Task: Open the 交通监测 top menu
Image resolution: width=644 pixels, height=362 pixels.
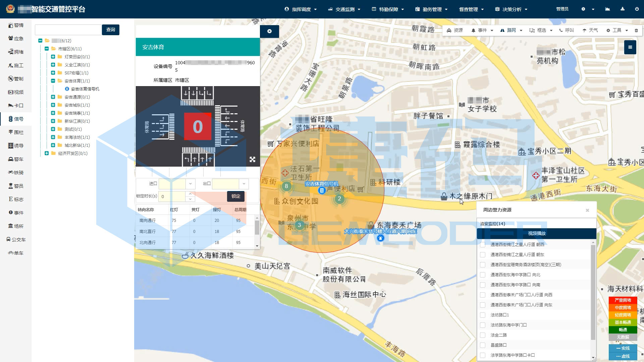Action: [344, 9]
